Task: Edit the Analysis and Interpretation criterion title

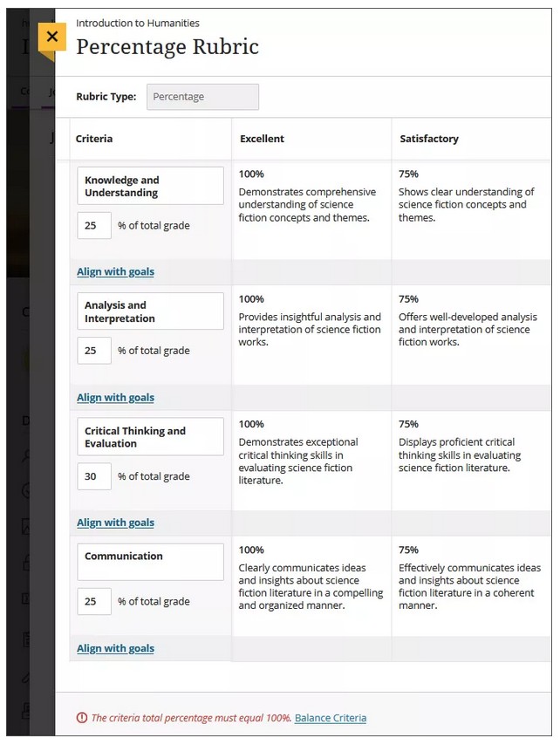Action: click(150, 311)
